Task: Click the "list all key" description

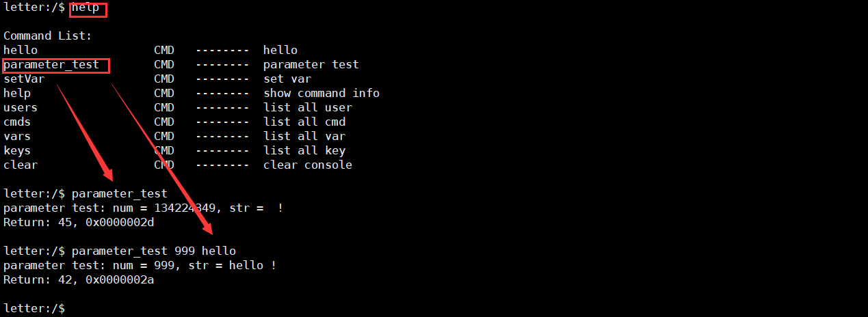Action: (304, 150)
